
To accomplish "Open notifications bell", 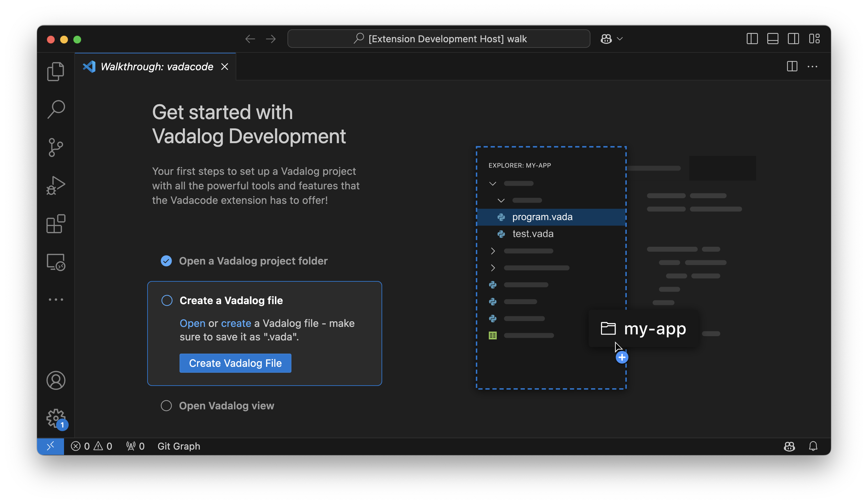I will (813, 446).
